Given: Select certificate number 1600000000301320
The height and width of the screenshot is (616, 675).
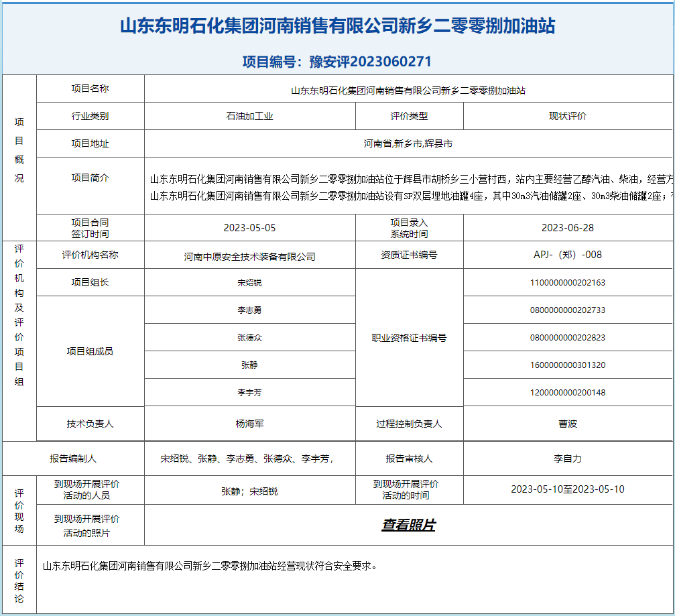Looking at the screenshot, I should [567, 365].
